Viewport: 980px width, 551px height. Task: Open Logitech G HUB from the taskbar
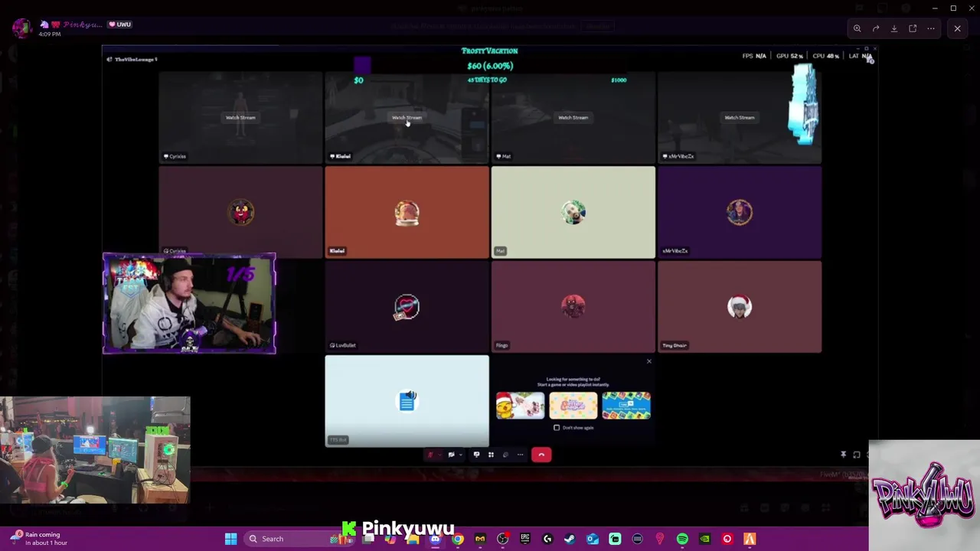coord(547,539)
